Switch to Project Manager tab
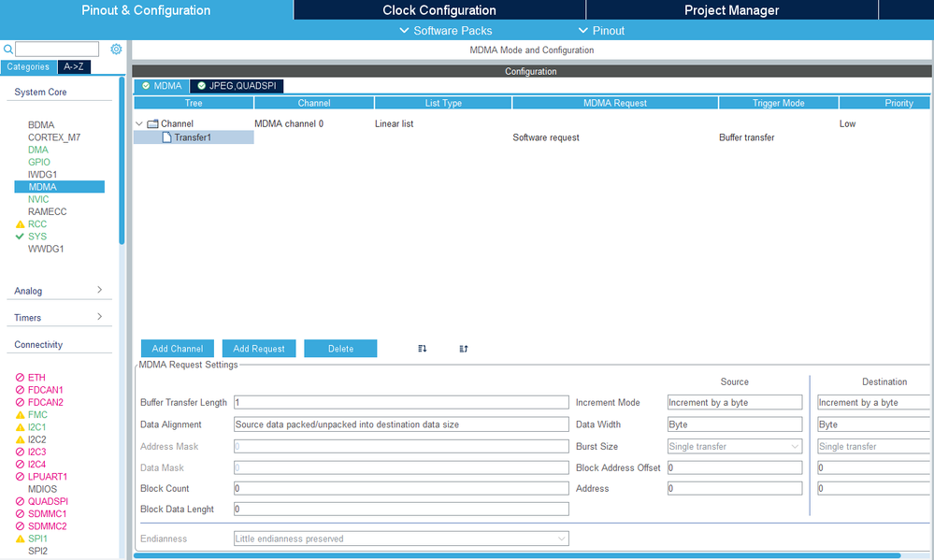The width and height of the screenshot is (934, 560). click(731, 10)
